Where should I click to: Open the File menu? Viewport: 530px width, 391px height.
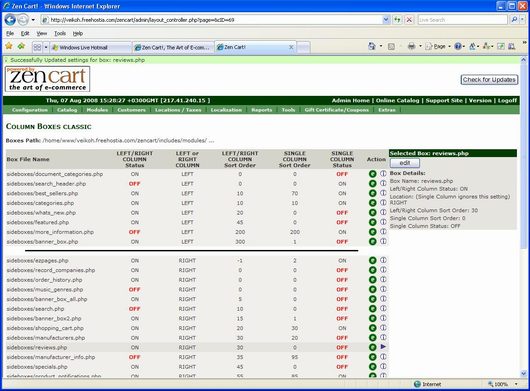click(x=10, y=33)
